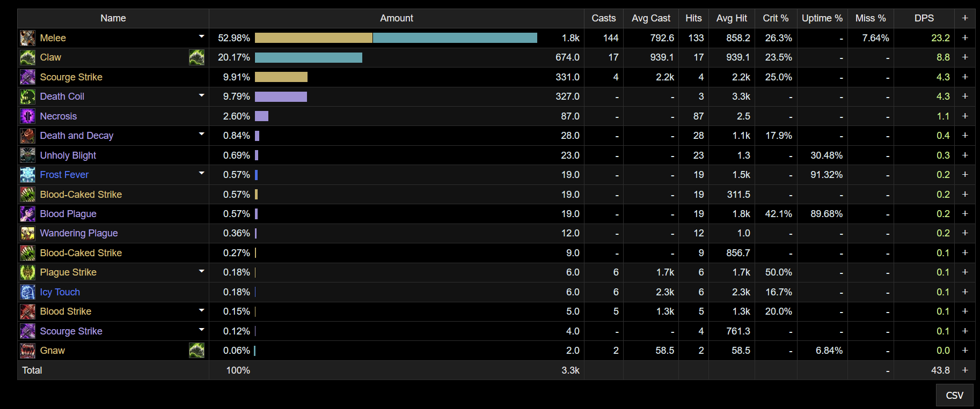Click the Death Coil purple amount bar

[x=281, y=96]
